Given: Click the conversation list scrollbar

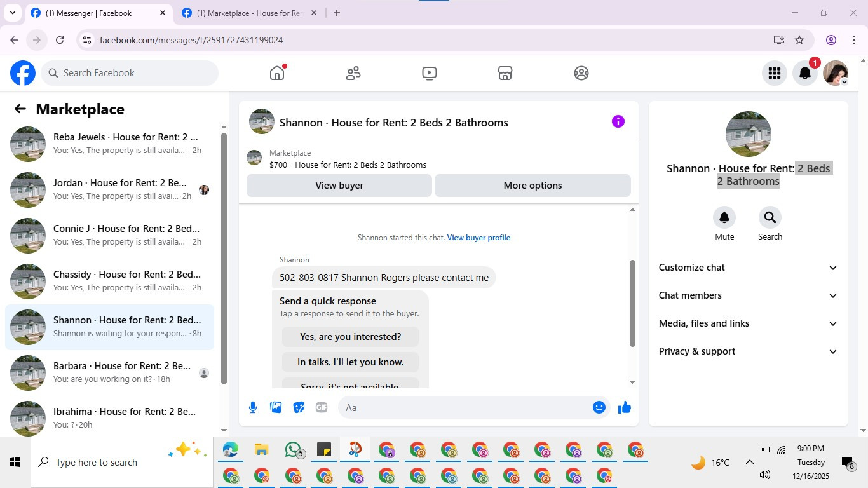Looking at the screenshot, I should click(x=224, y=258).
